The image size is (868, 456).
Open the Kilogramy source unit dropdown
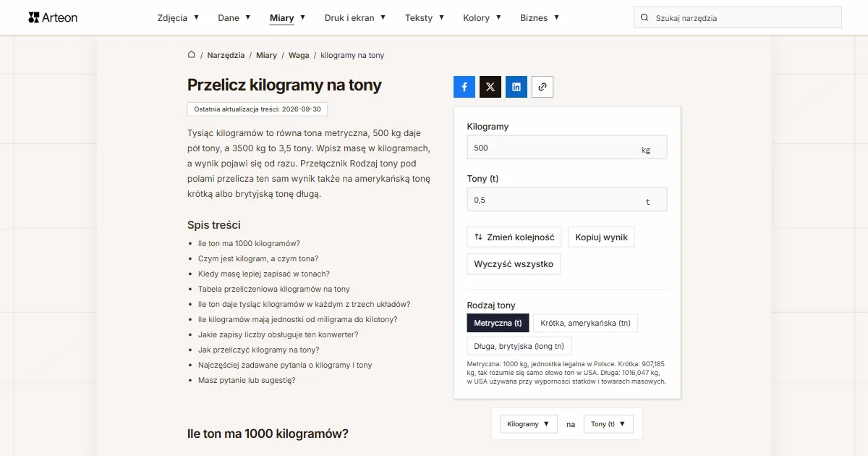(x=529, y=424)
